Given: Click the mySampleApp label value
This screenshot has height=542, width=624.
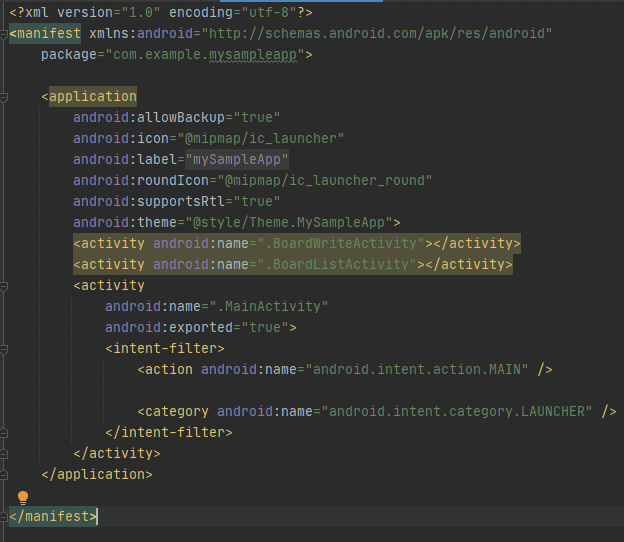Looking at the screenshot, I should coord(237,160).
